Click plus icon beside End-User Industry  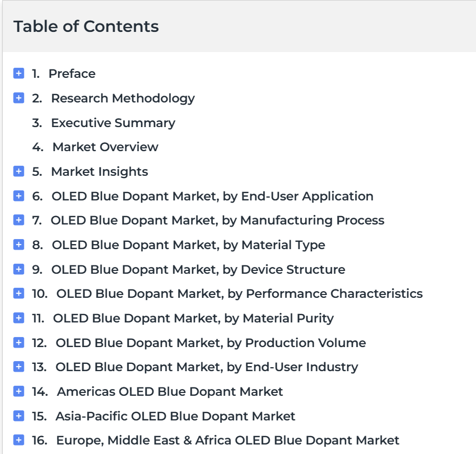click(18, 367)
